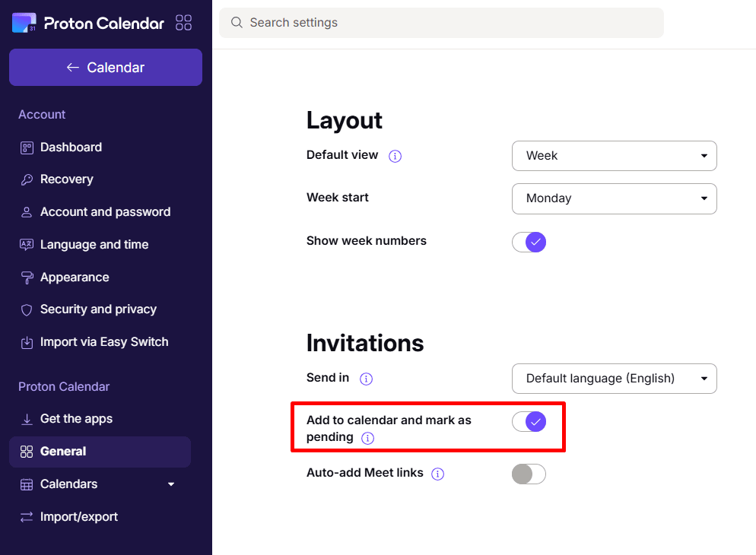This screenshot has height=555, width=756.
Task: Click the Security and privacy shield icon
Action: 27,309
